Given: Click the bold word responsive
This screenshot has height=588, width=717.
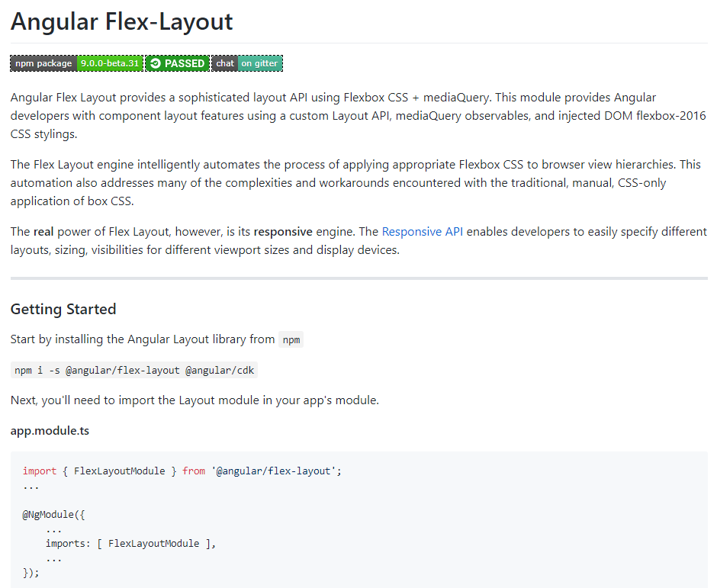Looking at the screenshot, I should tap(283, 232).
